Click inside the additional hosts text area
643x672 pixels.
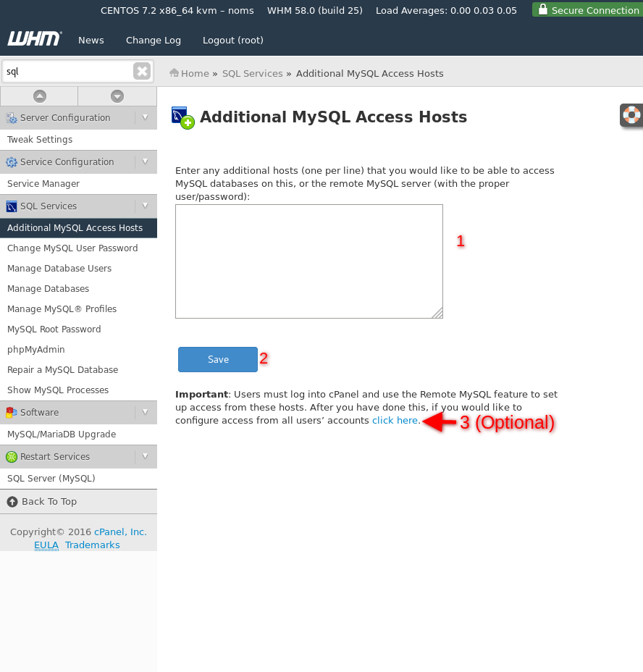tap(308, 261)
